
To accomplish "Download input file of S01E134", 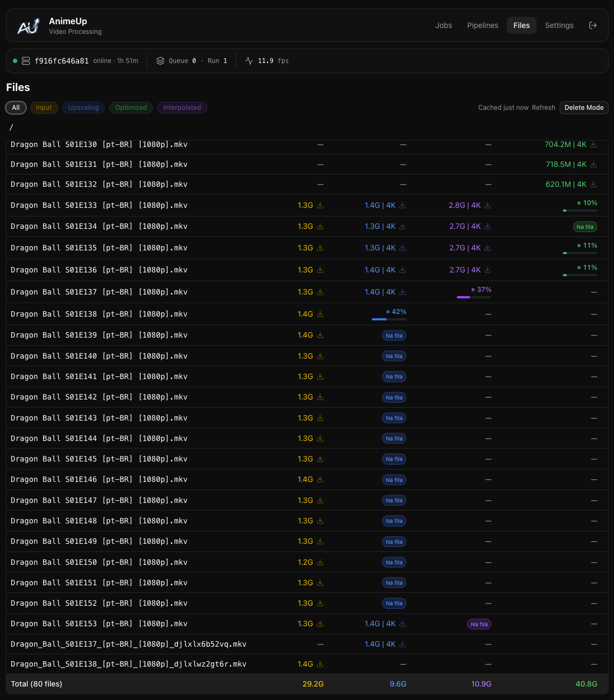I will coord(320,226).
